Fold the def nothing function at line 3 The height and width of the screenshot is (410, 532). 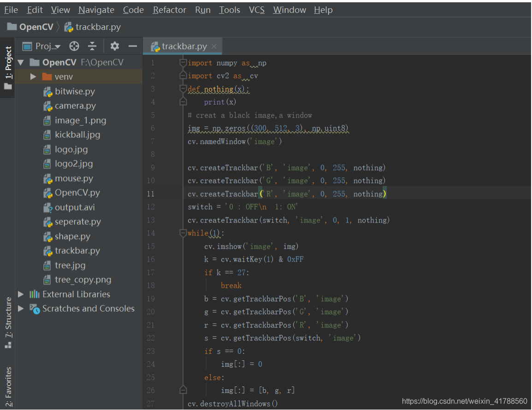coord(183,89)
